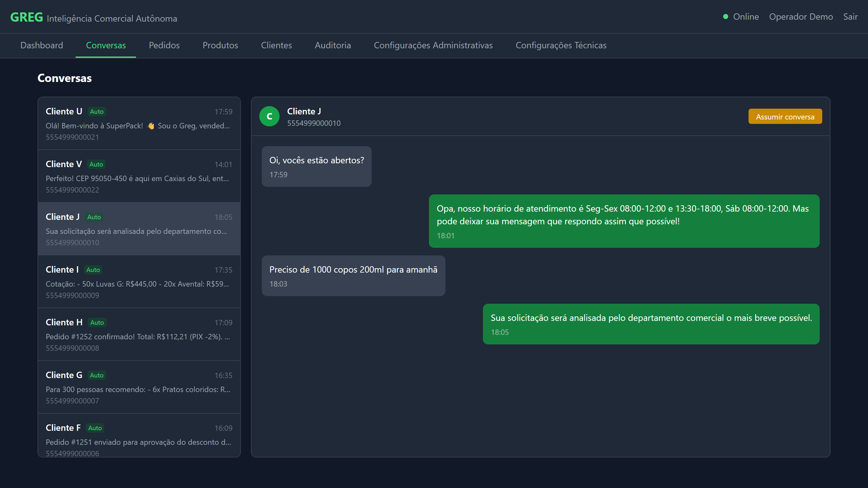Click Cliente J green avatar icon

click(269, 116)
